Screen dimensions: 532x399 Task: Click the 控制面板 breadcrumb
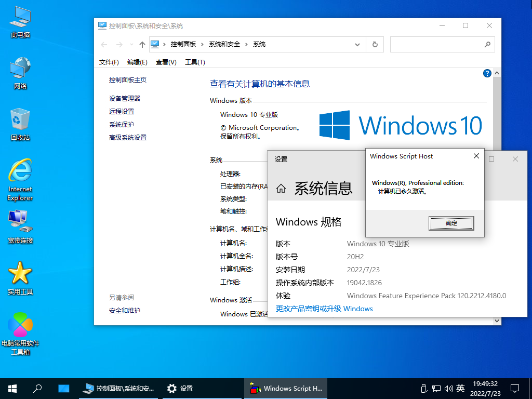[x=183, y=45]
